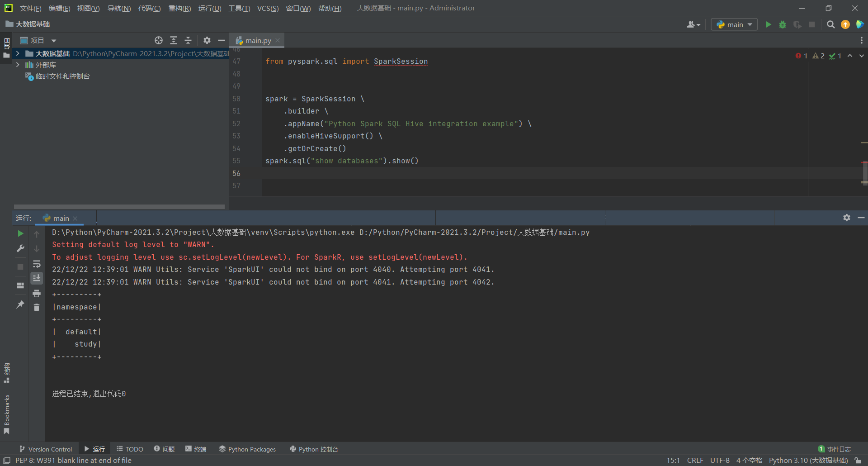The width and height of the screenshot is (868, 466).
Task: Open Run panel settings gear
Action: point(847,218)
